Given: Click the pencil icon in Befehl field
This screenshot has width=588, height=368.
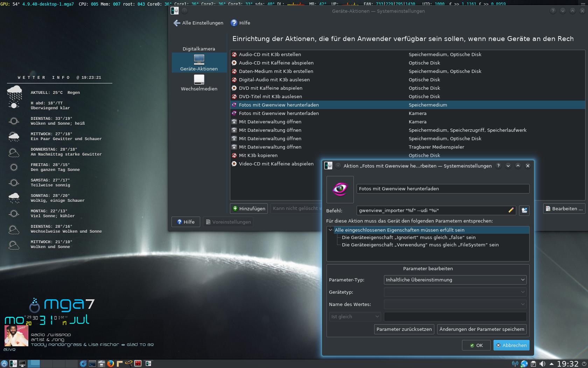Looking at the screenshot, I should coord(511,210).
